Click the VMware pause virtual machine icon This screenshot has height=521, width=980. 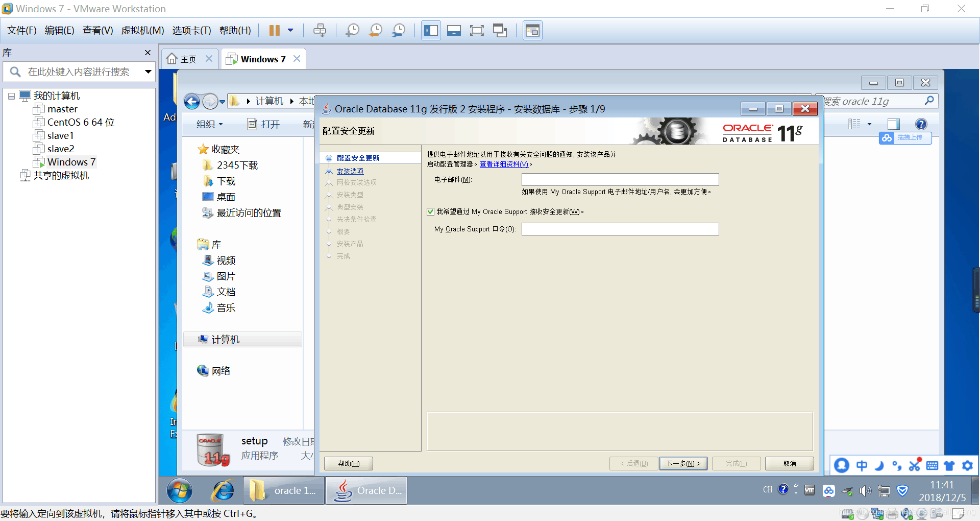pyautogui.click(x=274, y=31)
